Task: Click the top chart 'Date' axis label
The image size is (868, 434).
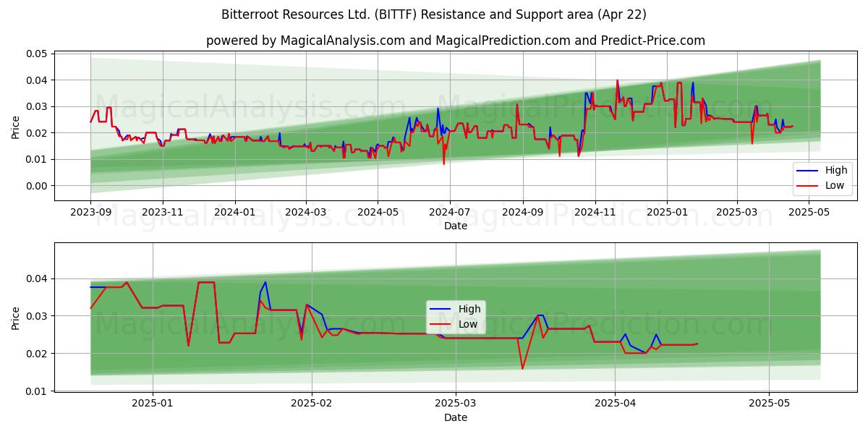Action: click(x=456, y=226)
